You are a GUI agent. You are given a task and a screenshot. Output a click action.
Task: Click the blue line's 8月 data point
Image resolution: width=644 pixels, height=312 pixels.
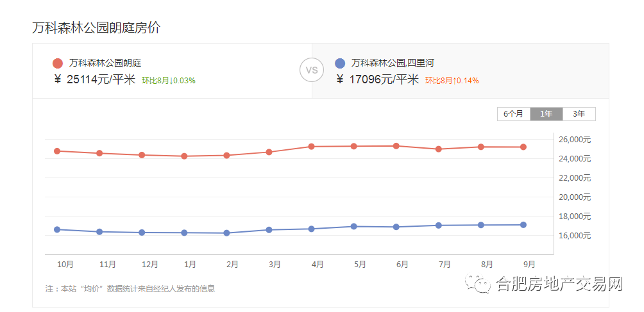click(x=481, y=225)
